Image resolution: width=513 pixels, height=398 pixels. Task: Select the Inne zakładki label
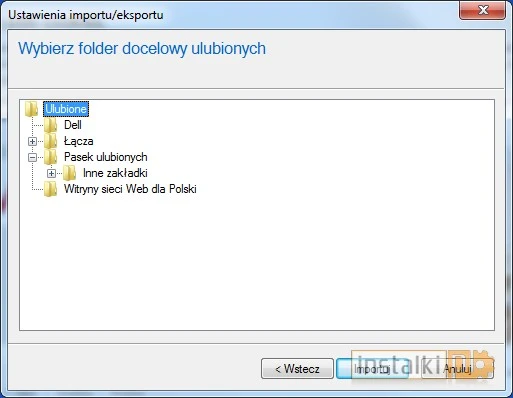(115, 173)
